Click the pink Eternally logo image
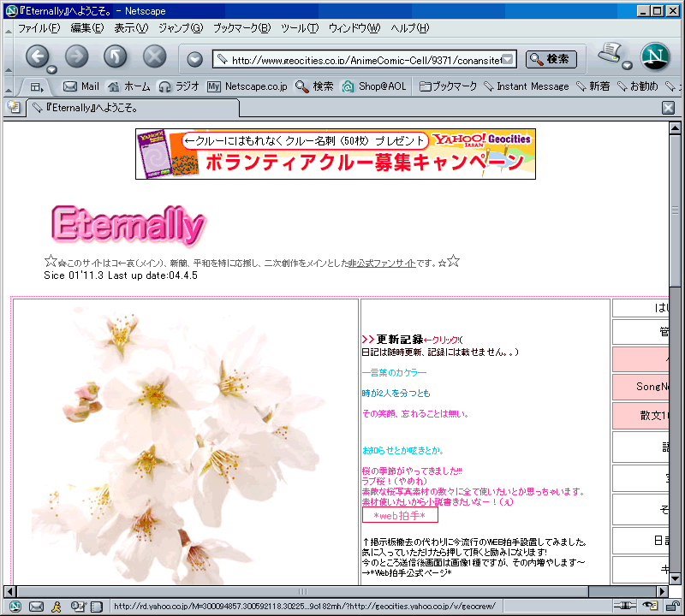Image resolution: width=685 pixels, height=616 pixels. tap(128, 226)
